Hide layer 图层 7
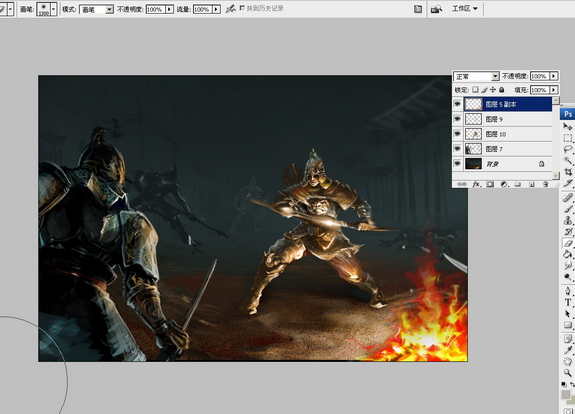This screenshot has width=575, height=414. click(457, 149)
